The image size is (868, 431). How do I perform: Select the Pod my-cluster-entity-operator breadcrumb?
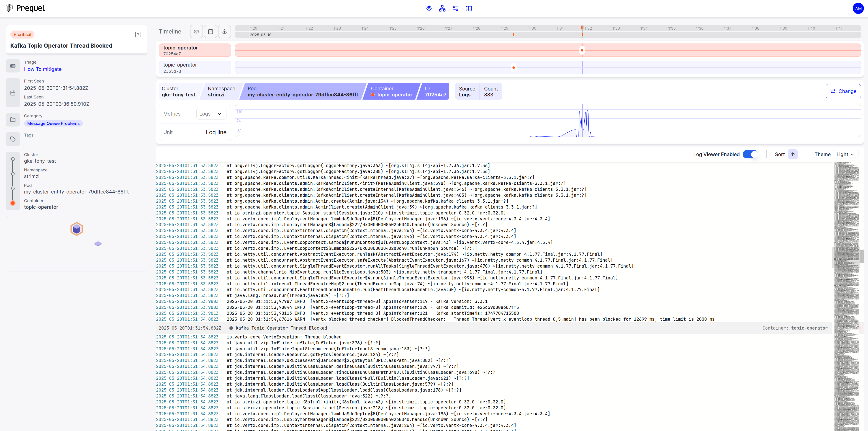click(303, 91)
